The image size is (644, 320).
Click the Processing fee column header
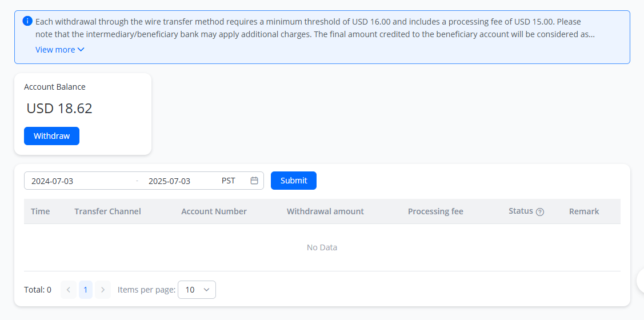(435, 211)
